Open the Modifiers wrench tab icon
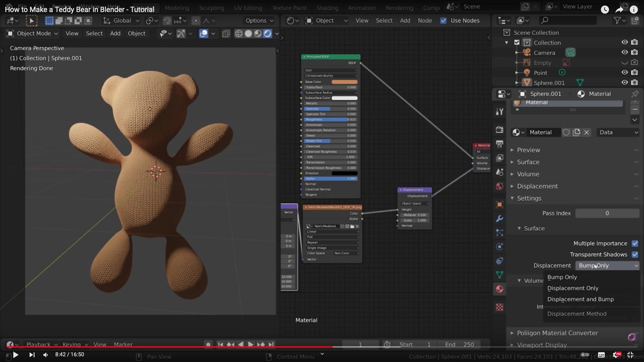Image resolution: width=644 pixels, height=362 pixels. pyautogui.click(x=499, y=219)
